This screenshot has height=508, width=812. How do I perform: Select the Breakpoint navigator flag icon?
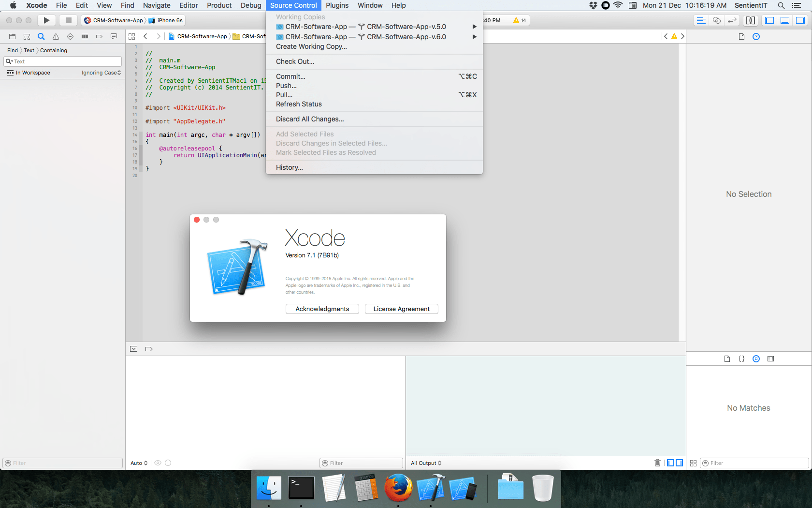tap(99, 36)
